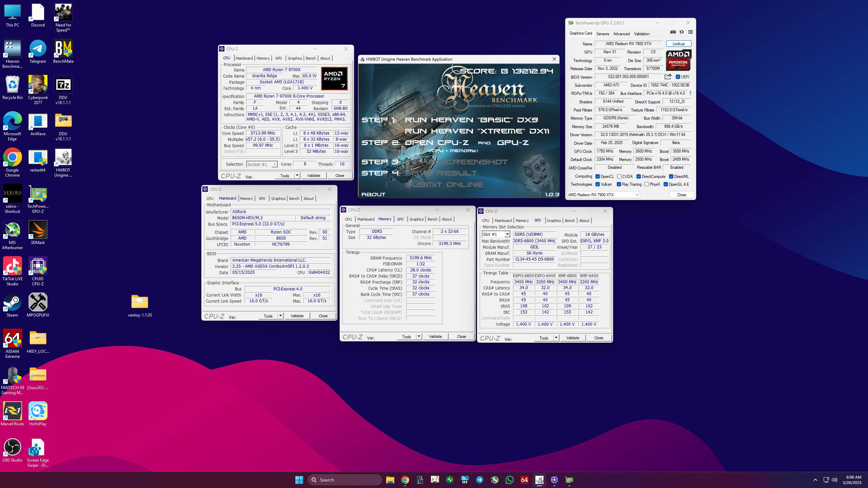Click the taskbar Search box
The height and width of the screenshot is (488, 868).
coord(345,480)
